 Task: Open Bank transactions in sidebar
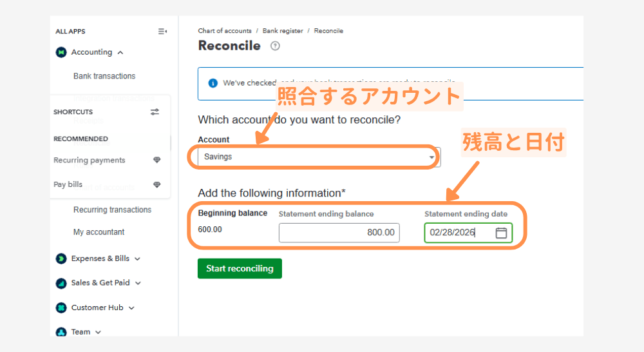pyautogui.click(x=104, y=76)
